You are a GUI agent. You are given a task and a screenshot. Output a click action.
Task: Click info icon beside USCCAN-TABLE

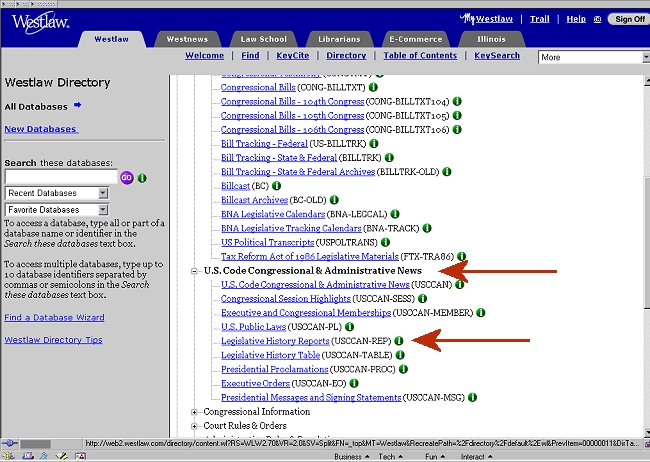click(x=400, y=355)
